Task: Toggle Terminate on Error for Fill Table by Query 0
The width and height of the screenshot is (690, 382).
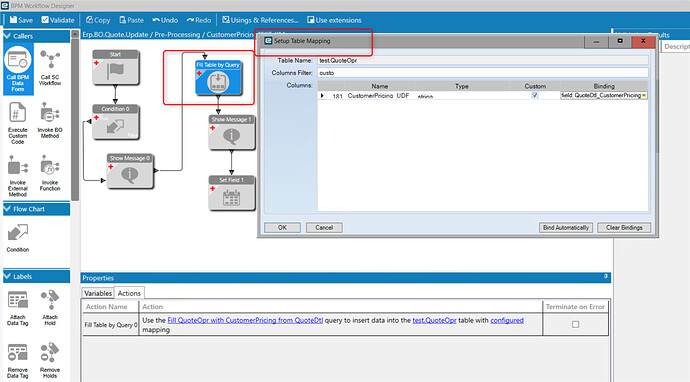Action: pyautogui.click(x=575, y=324)
